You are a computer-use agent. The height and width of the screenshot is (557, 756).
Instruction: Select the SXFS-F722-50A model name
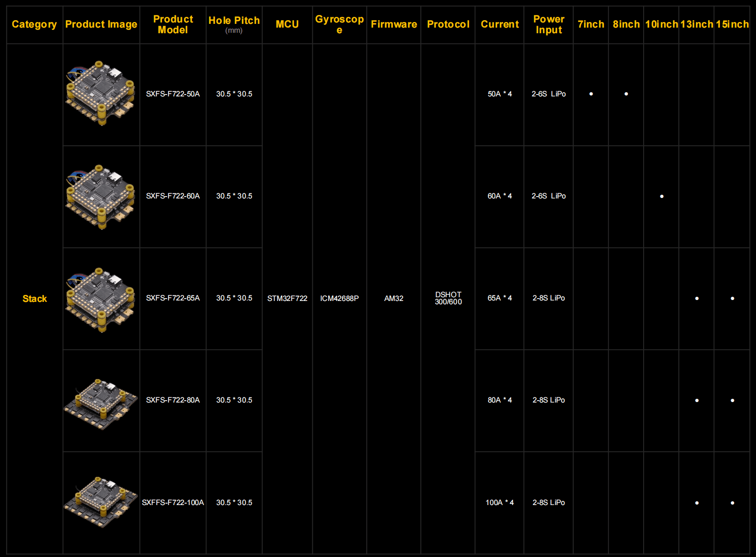click(173, 94)
